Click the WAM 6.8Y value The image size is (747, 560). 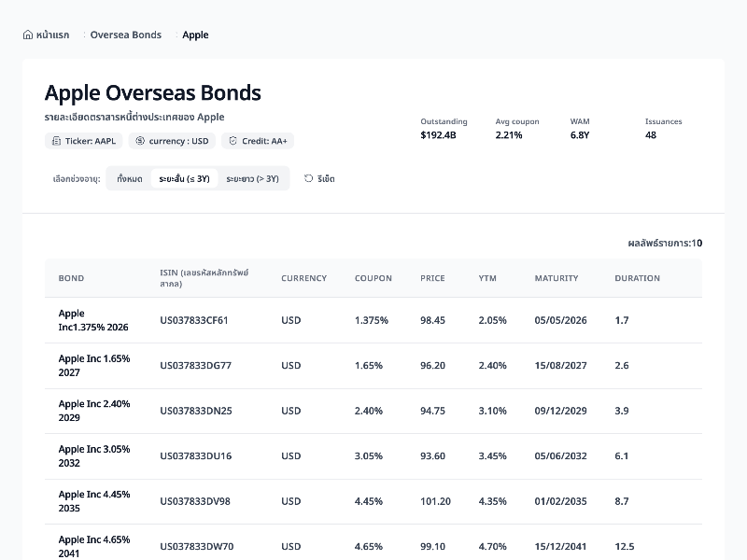pyautogui.click(x=580, y=135)
